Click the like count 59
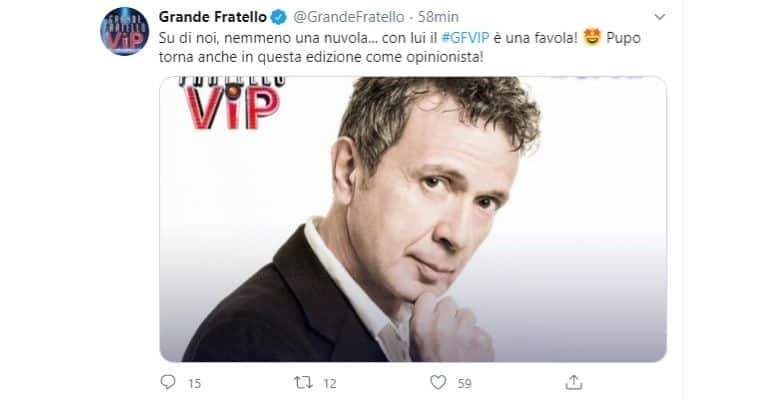Screen dimensions: 768x400 [464, 383]
